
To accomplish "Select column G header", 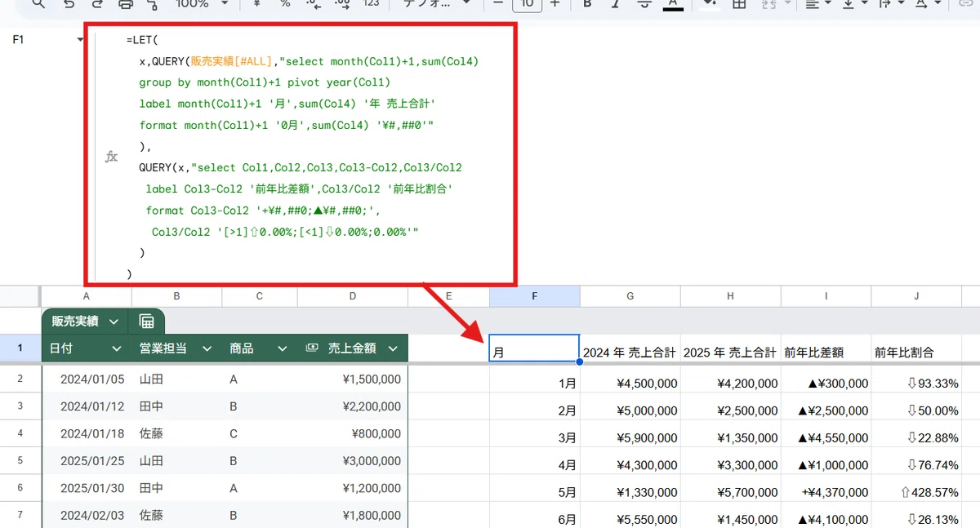I will (630, 296).
